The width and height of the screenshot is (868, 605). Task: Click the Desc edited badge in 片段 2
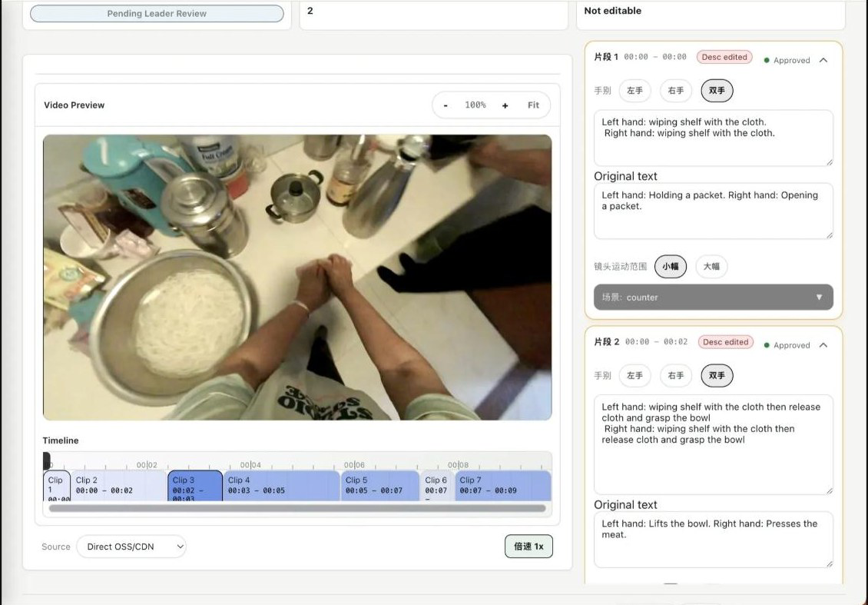(725, 342)
